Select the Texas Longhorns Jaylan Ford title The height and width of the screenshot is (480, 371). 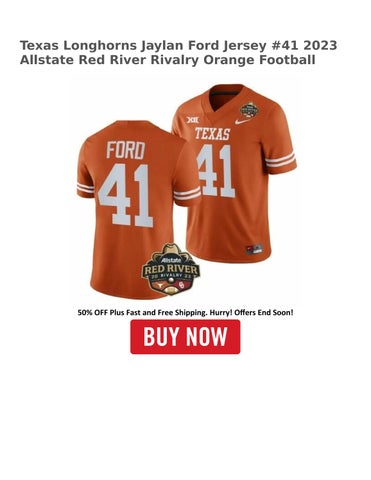pos(178,53)
